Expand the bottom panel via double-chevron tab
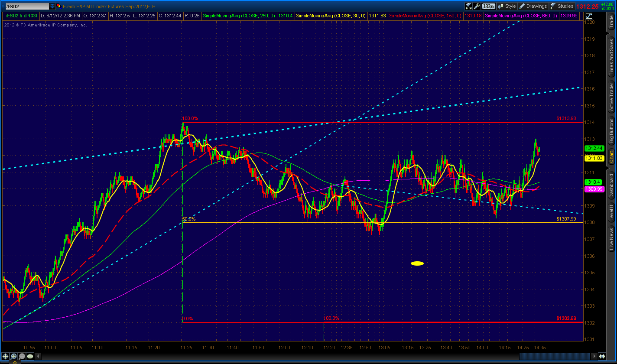Viewport: 617px width, 364px height. pos(15,362)
